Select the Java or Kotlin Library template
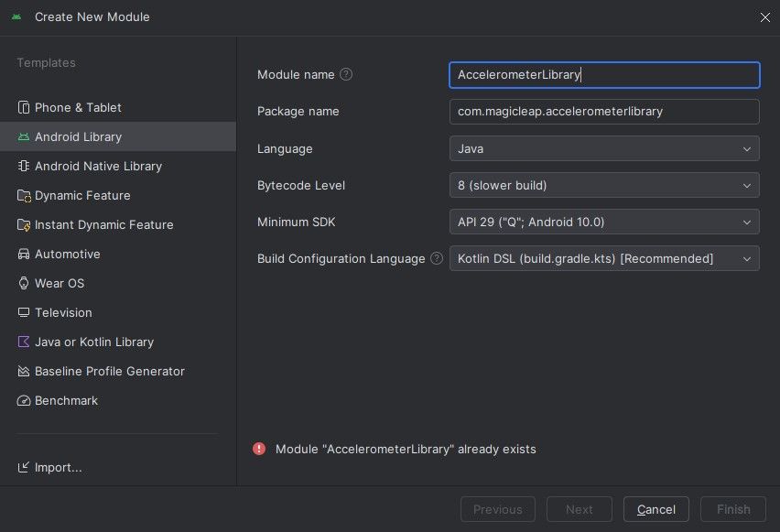Screen dimensions: 780x532 tap(118, 342)
